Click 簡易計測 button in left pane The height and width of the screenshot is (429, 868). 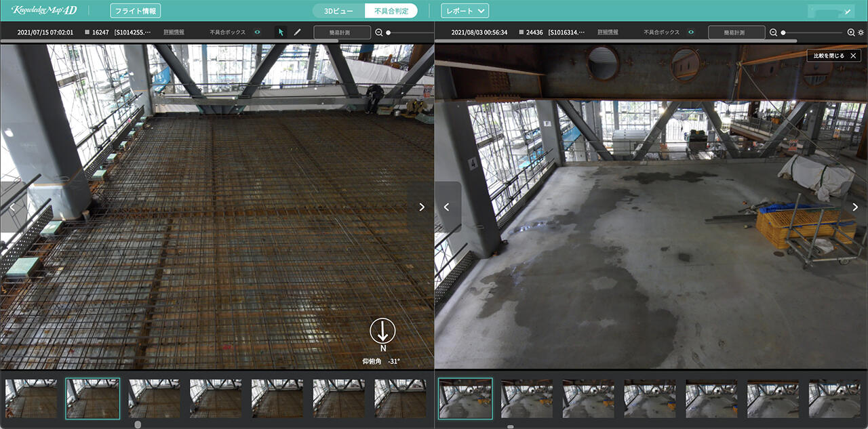(x=342, y=32)
